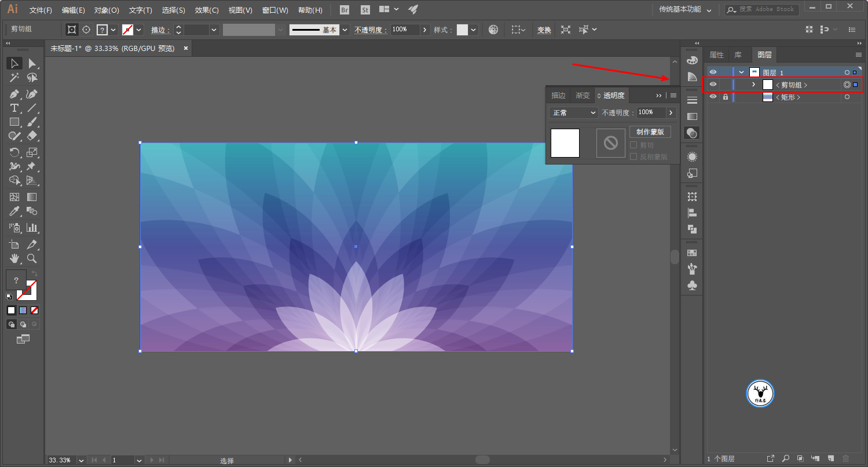Click the gradient mode swatch
The height and width of the screenshot is (467, 868).
point(23,310)
